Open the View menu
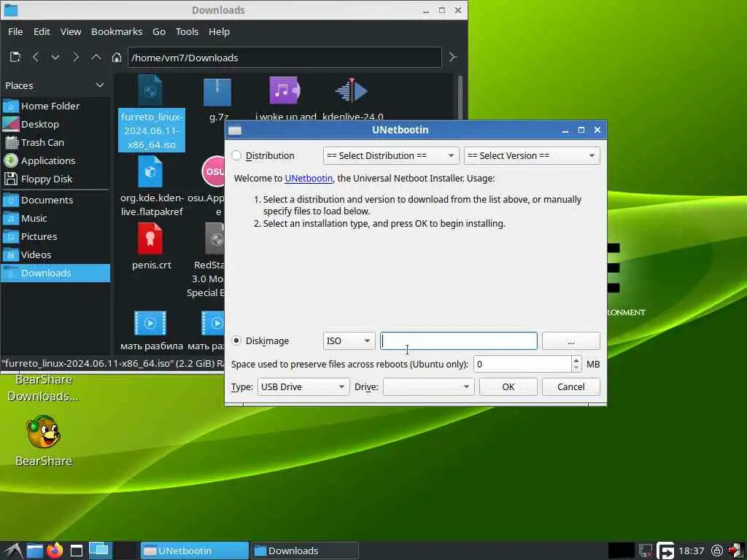The height and width of the screenshot is (560, 747). click(x=71, y=31)
